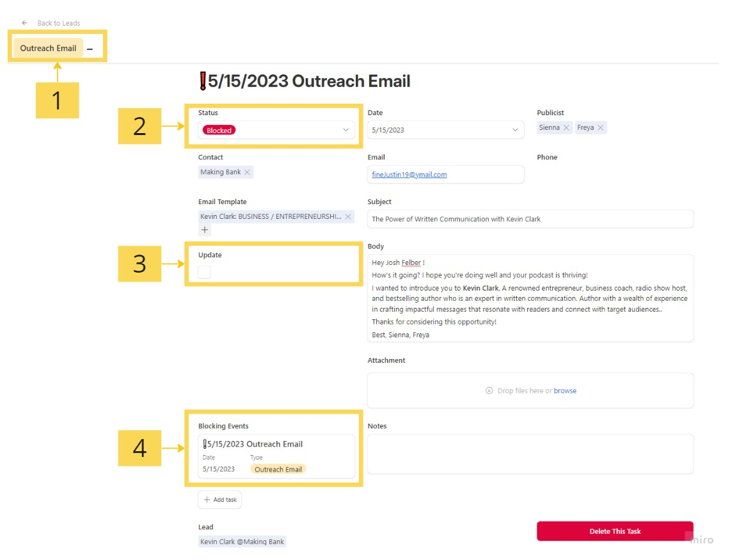Go back to Leads
730x560 pixels.
point(58,23)
